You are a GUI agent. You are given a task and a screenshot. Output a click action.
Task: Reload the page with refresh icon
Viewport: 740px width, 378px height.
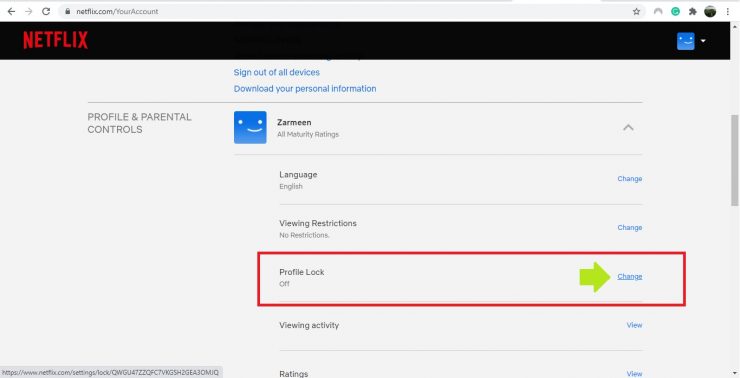[46, 11]
